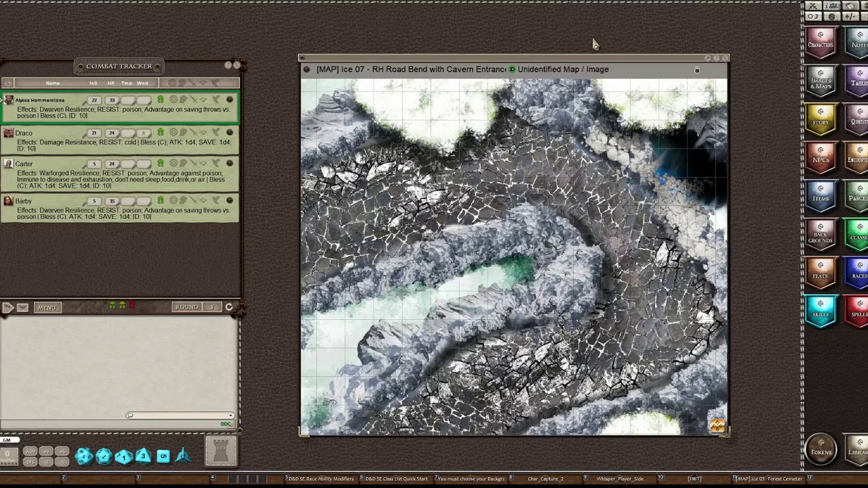Click the d12 die
This screenshot has width=868, height=488.
click(104, 457)
